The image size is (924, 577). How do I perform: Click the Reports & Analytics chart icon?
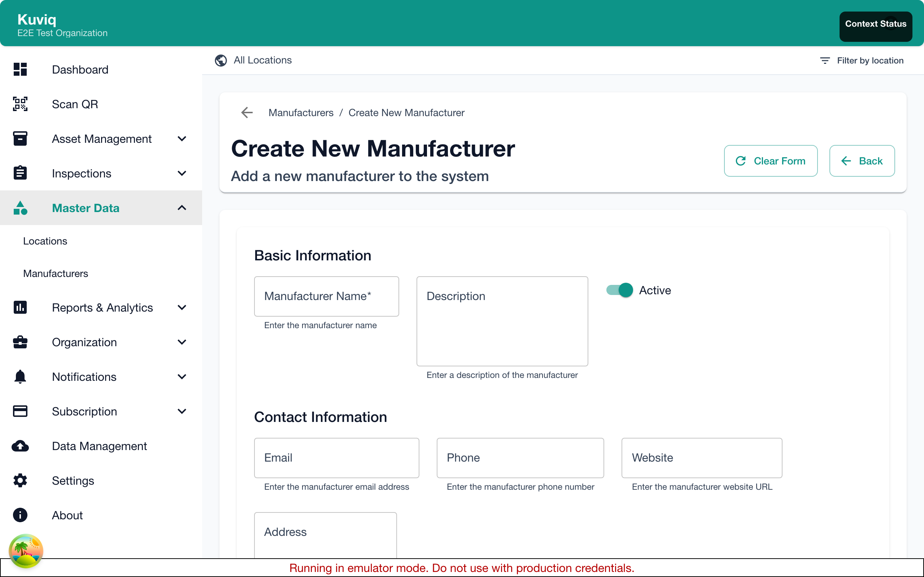(20, 308)
